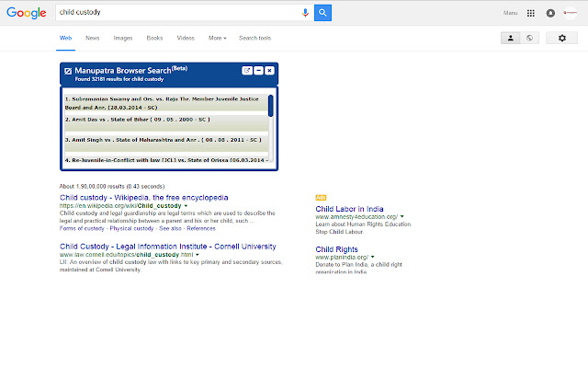
Task: Minimize the Manupatra Browser Search panel
Action: tap(258, 71)
